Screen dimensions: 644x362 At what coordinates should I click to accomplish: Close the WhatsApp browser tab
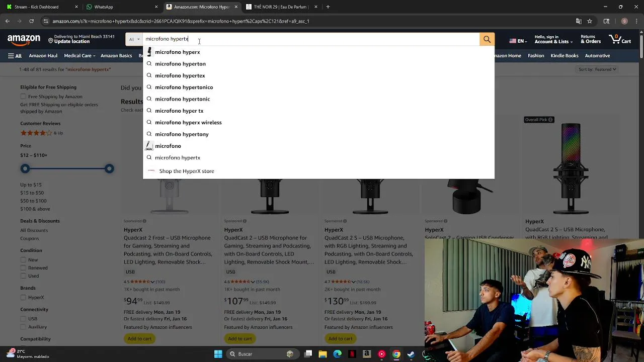point(156,7)
